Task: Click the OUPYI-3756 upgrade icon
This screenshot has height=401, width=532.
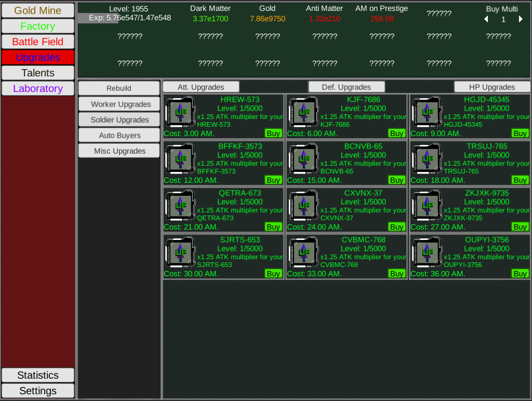Action: (427, 252)
